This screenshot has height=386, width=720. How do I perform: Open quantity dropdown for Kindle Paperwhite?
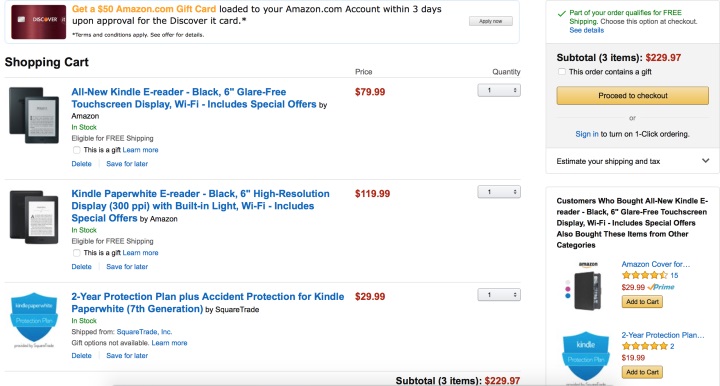pos(499,192)
